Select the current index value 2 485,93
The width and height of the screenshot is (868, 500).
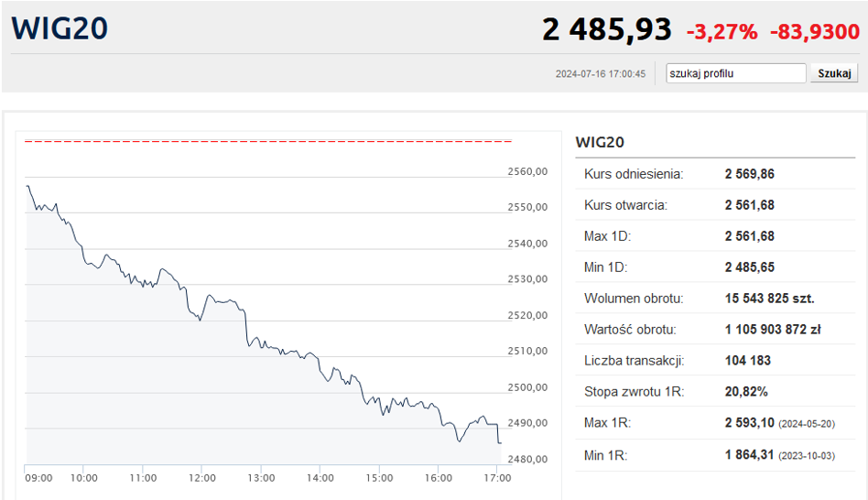[607, 30]
